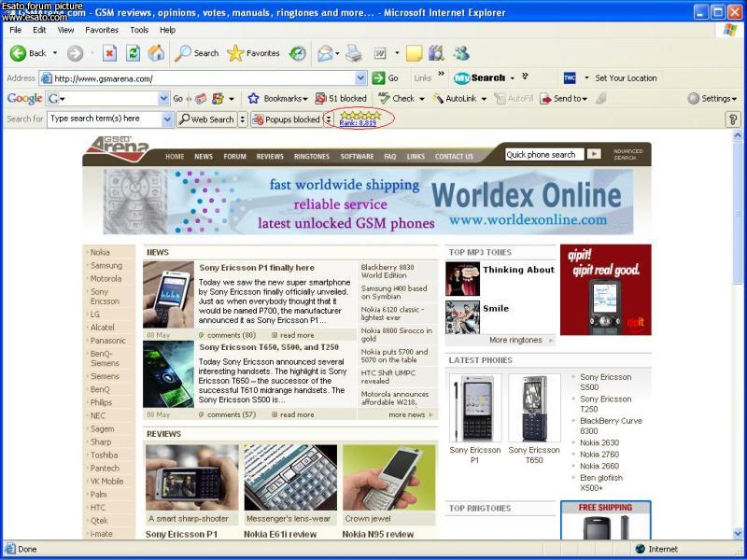Open the Search magnifier in IE toolbar

[196, 53]
